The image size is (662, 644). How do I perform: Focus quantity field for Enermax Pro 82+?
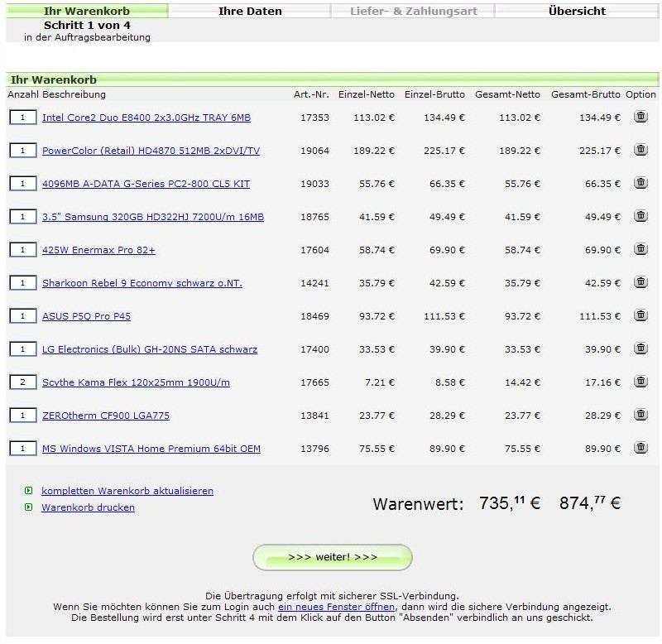(23, 250)
